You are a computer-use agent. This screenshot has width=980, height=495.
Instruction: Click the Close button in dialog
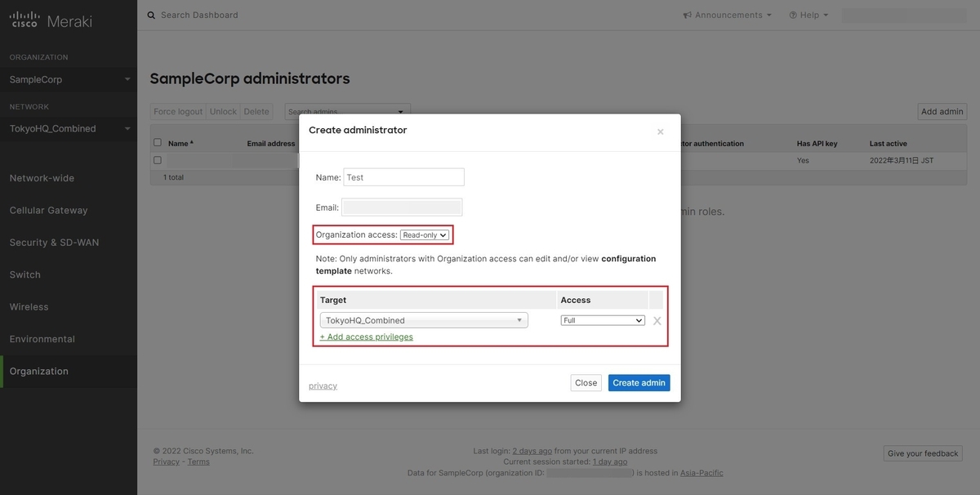(x=586, y=382)
